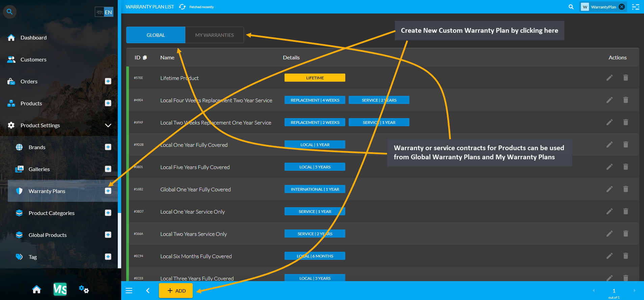Delete Local Five Years Fully Covered
Viewport: 644px width, 300px height.
pos(625,167)
